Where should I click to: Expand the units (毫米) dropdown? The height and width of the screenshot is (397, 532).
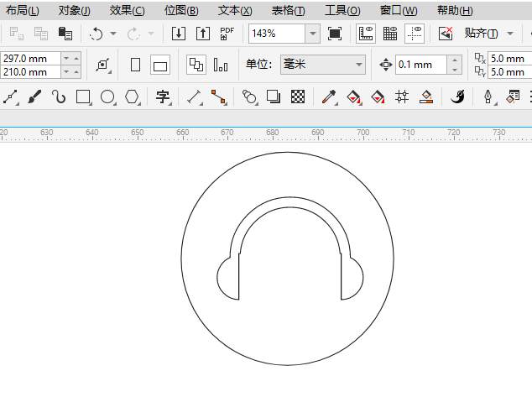coord(359,65)
